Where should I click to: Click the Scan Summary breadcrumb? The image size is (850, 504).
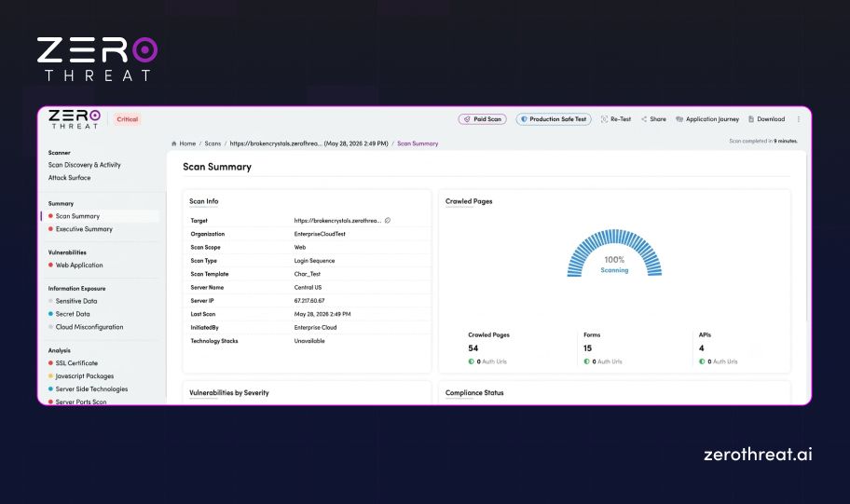click(x=418, y=143)
